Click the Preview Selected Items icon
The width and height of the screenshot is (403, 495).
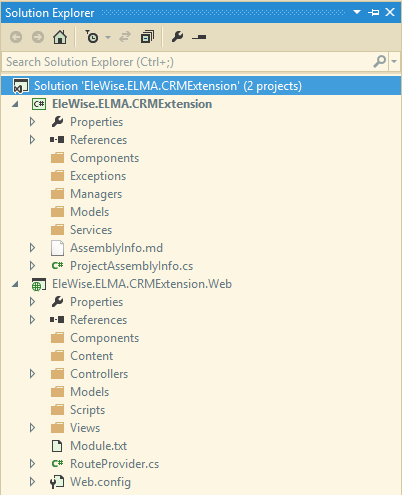click(199, 37)
